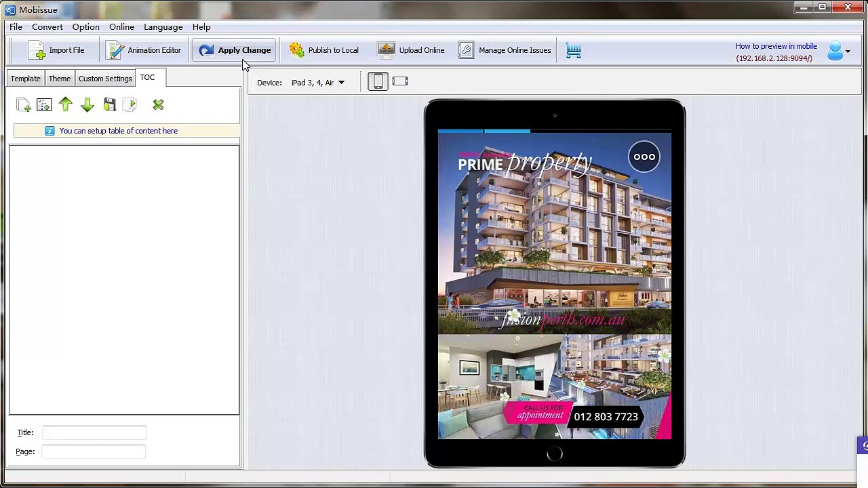Open the Online menu
Viewport: 868px width, 488px height.
coord(122,27)
